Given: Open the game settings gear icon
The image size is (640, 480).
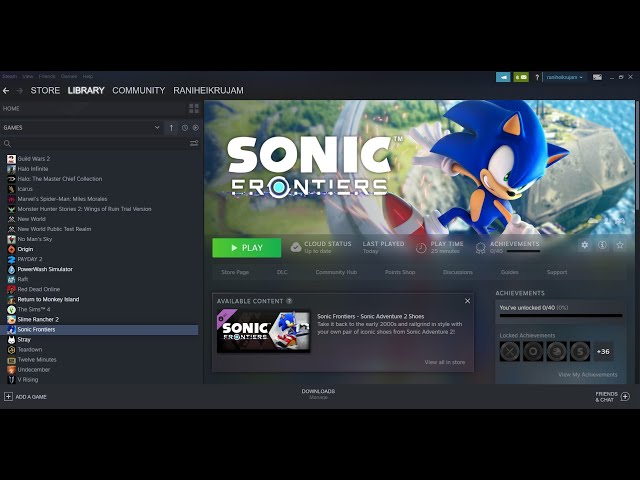Looking at the screenshot, I should click(x=585, y=245).
